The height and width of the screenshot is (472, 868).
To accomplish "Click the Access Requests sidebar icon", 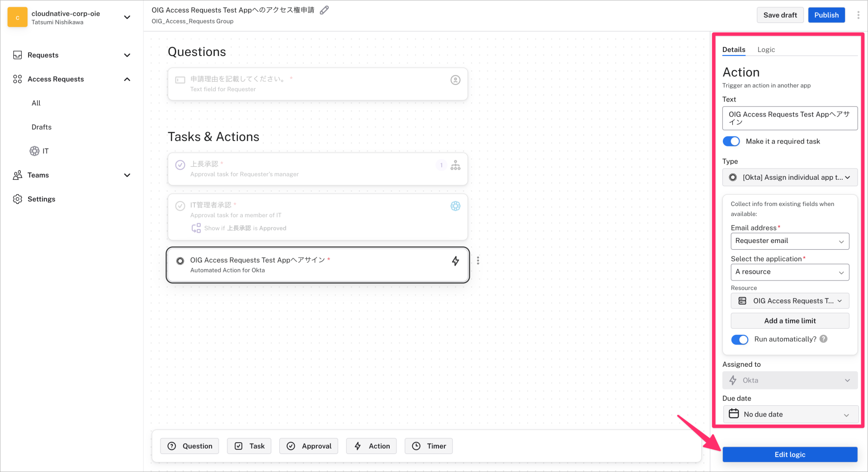I will click(x=18, y=79).
